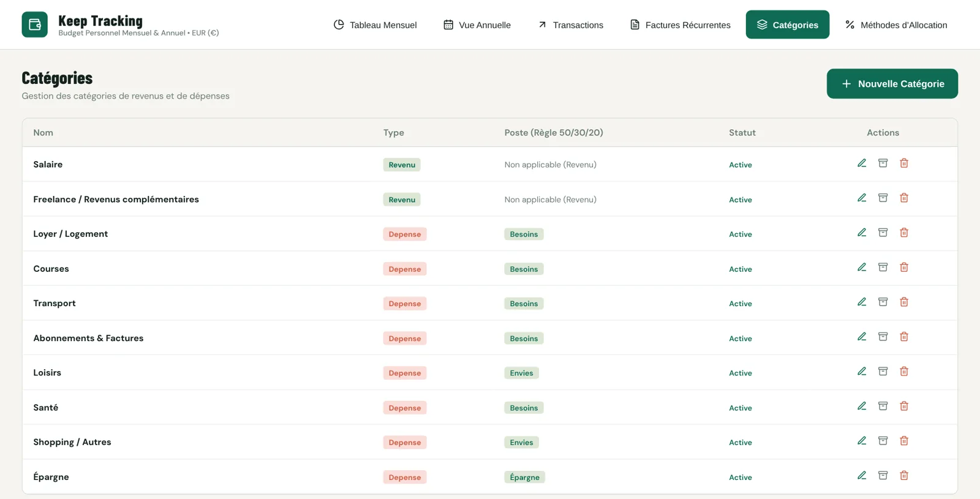The height and width of the screenshot is (499, 980).
Task: Click the Besoins badge in Transport row
Action: 524,304
